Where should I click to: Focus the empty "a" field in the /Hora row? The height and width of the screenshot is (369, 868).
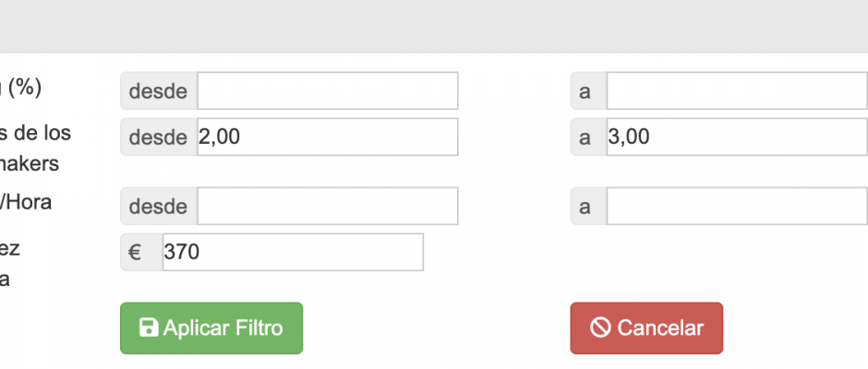[737, 206]
